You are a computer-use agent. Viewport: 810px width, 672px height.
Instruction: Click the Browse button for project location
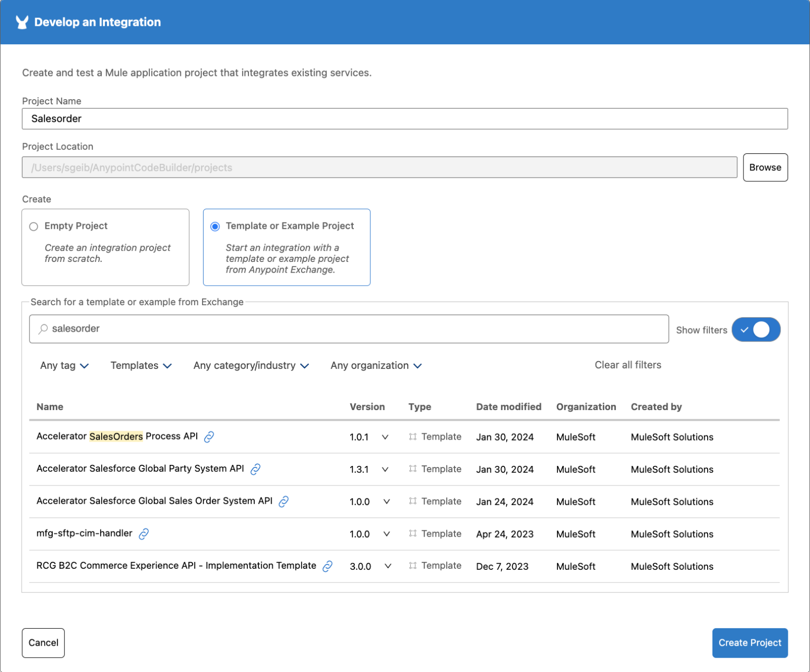(x=765, y=167)
